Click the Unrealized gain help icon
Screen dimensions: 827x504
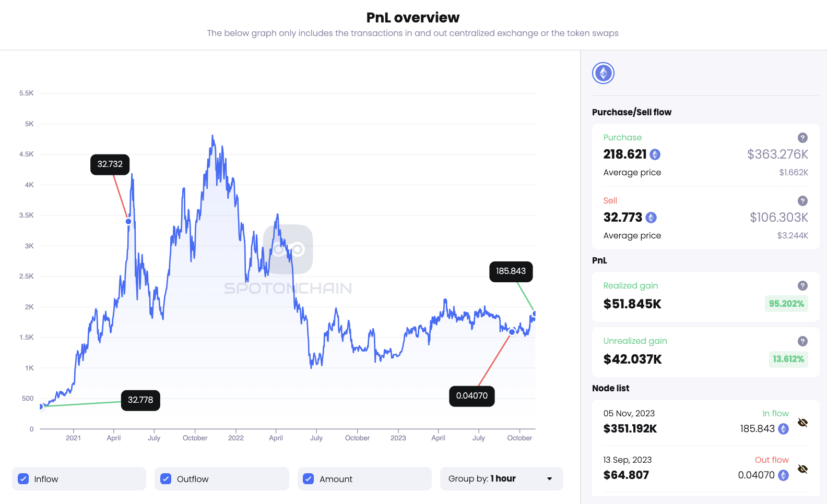[x=802, y=341]
